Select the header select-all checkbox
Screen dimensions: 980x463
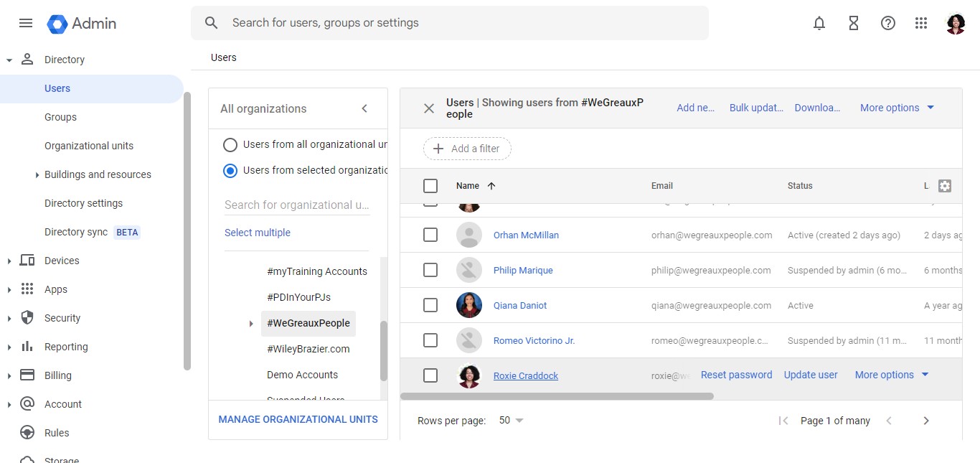430,186
